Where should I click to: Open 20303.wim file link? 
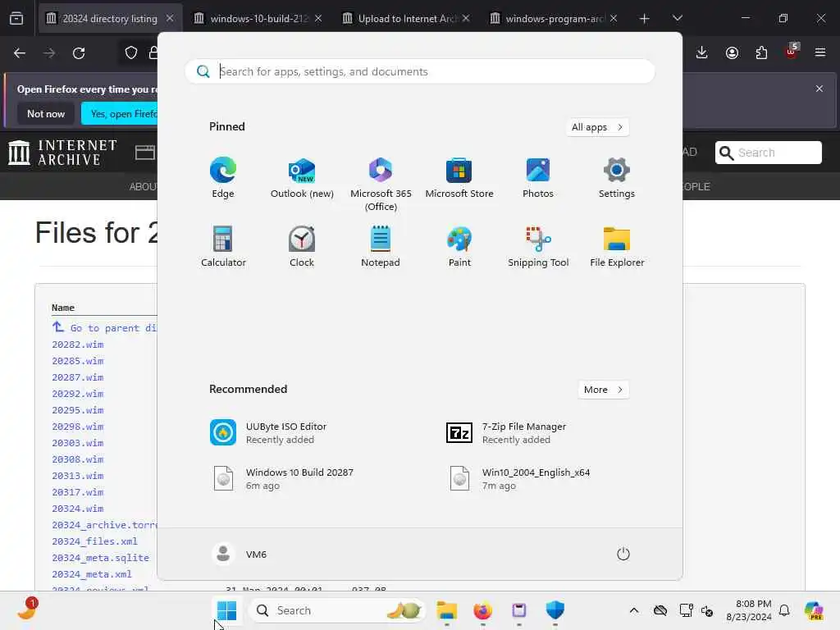tap(78, 443)
